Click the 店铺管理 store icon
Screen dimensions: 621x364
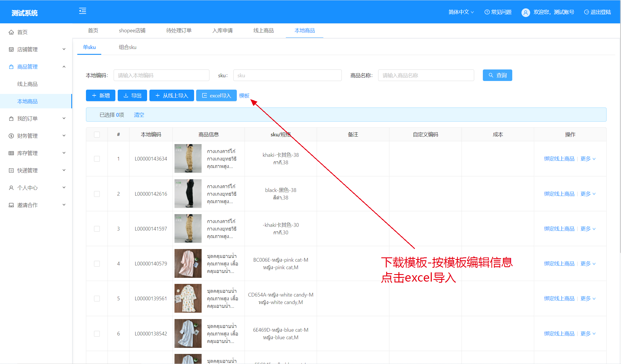pyautogui.click(x=11, y=49)
